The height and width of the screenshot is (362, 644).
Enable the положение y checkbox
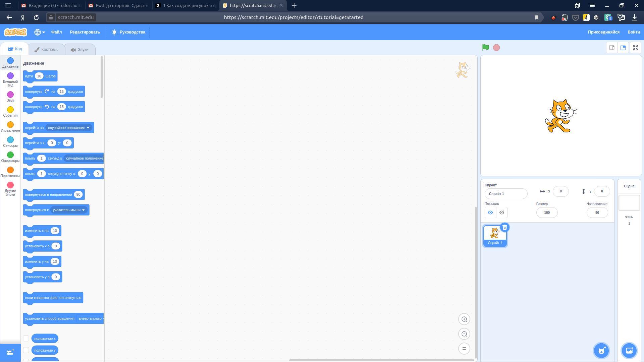[26, 350]
